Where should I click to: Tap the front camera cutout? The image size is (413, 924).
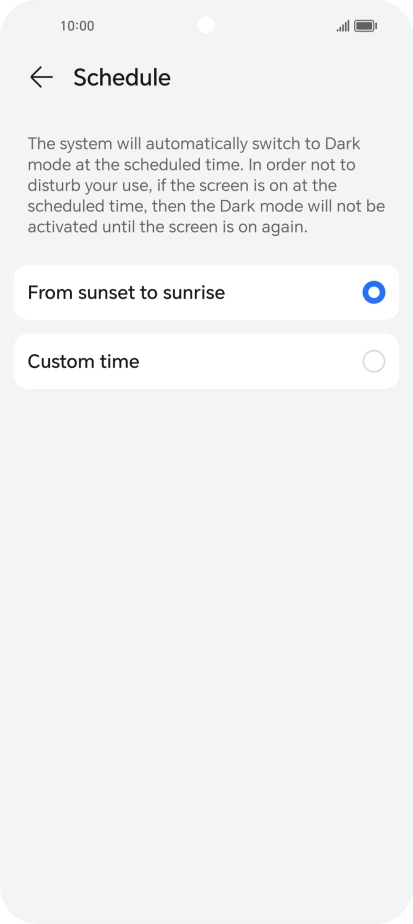206,25
